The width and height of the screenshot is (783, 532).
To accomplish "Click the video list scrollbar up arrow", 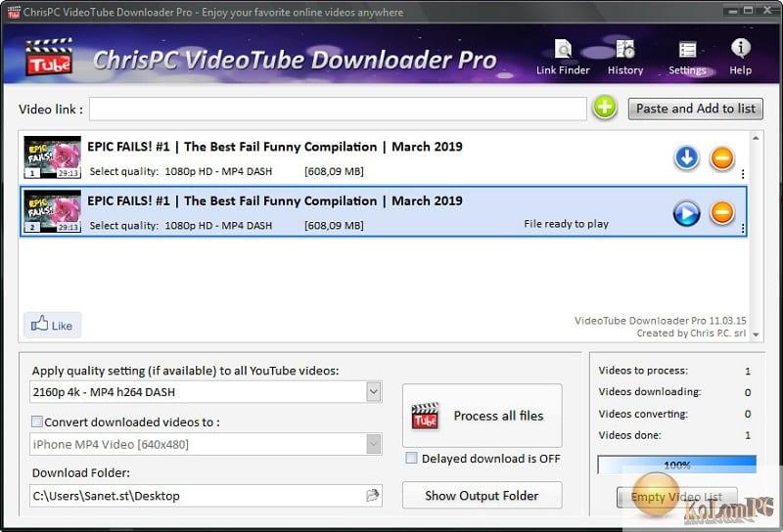I will tap(756, 137).
